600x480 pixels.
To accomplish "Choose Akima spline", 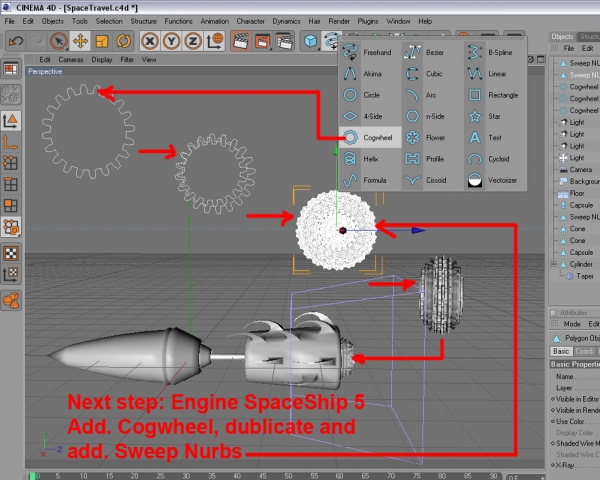I will click(x=370, y=73).
